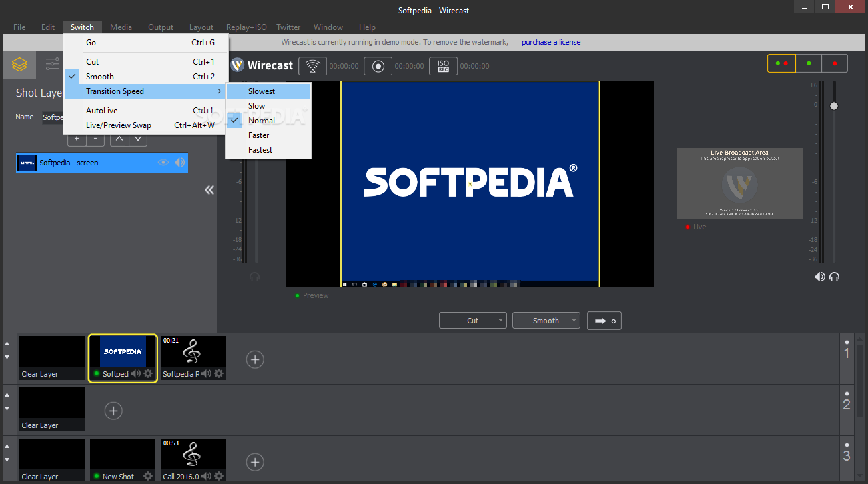Click the ISO REC button

[x=443, y=66]
